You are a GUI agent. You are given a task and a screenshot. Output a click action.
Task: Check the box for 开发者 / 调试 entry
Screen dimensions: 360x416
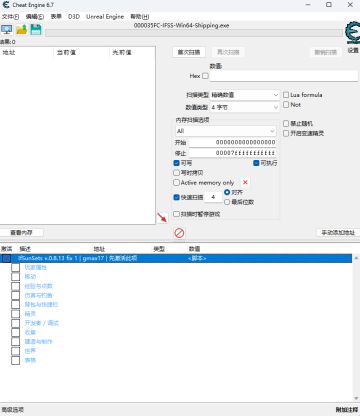(15, 323)
